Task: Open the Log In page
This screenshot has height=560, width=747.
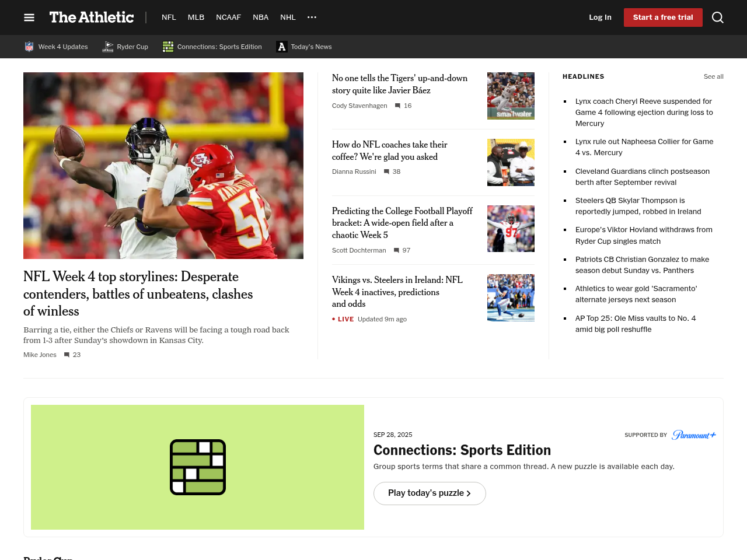Action: pos(600,17)
